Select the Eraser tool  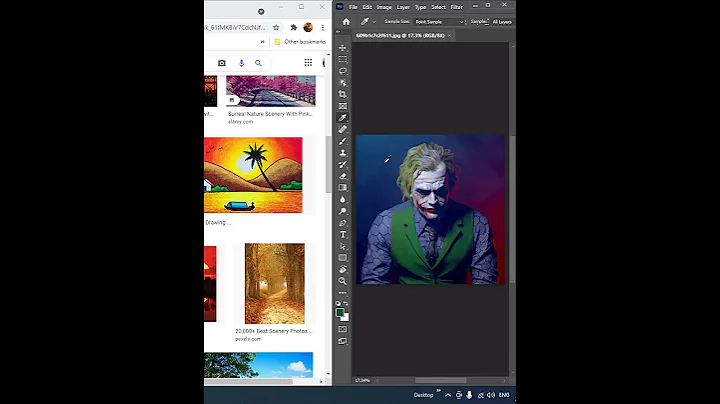click(x=343, y=176)
